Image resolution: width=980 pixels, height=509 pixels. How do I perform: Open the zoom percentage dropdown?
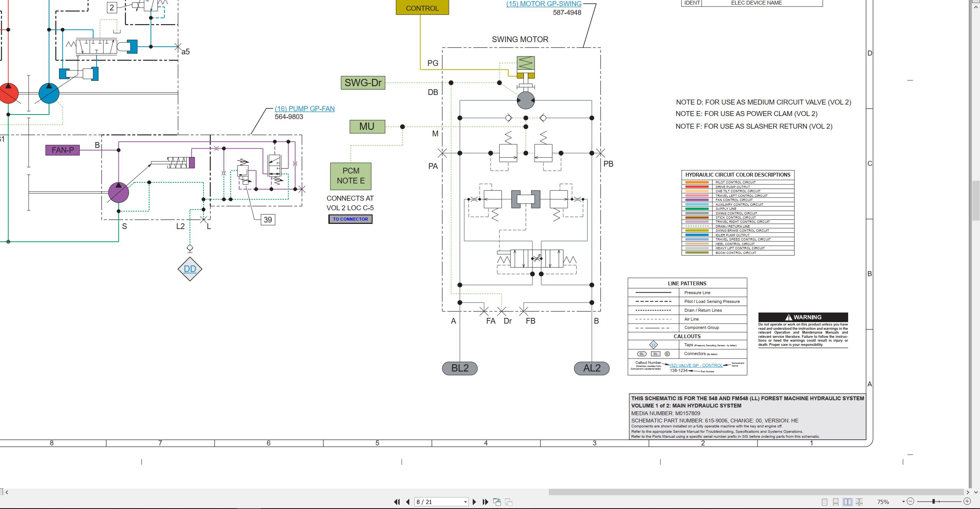point(903,501)
